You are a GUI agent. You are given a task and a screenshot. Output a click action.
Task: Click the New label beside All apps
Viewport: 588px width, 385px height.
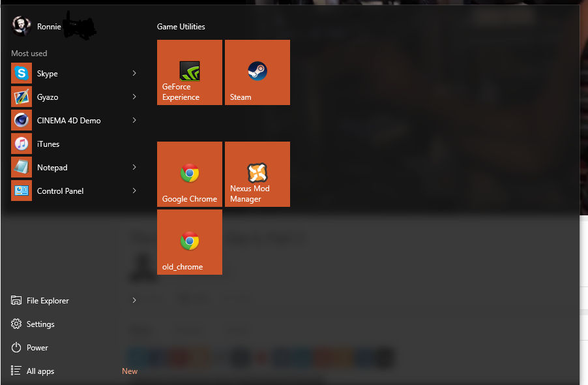130,371
